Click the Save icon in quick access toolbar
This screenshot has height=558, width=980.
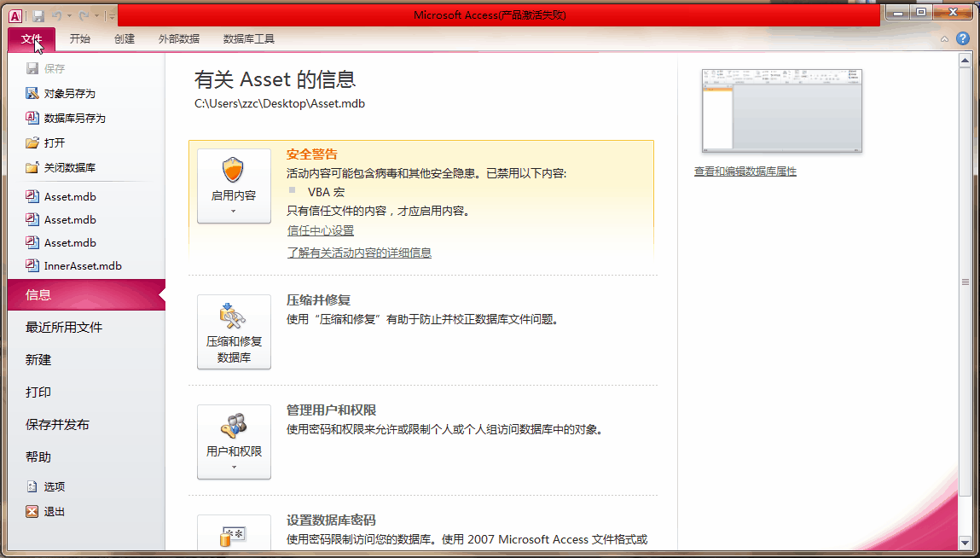(38, 15)
